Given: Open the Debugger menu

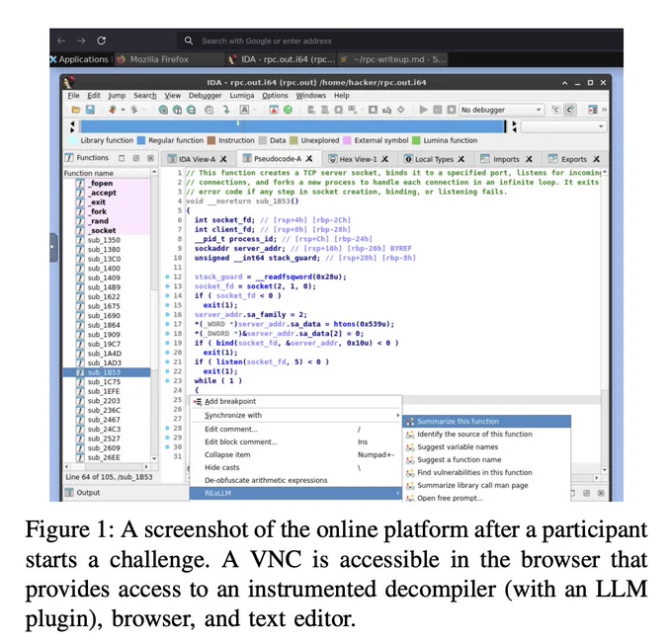Looking at the screenshot, I should coord(206,96).
